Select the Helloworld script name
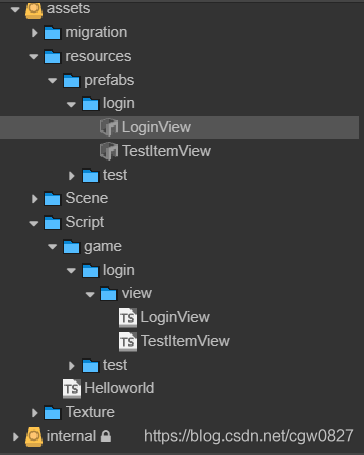364x455 pixels. pos(119,388)
